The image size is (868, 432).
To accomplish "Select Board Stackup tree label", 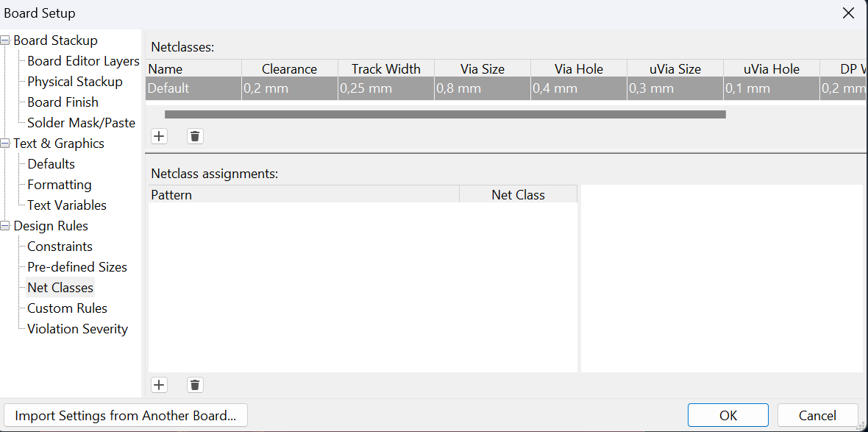I will 55,40.
